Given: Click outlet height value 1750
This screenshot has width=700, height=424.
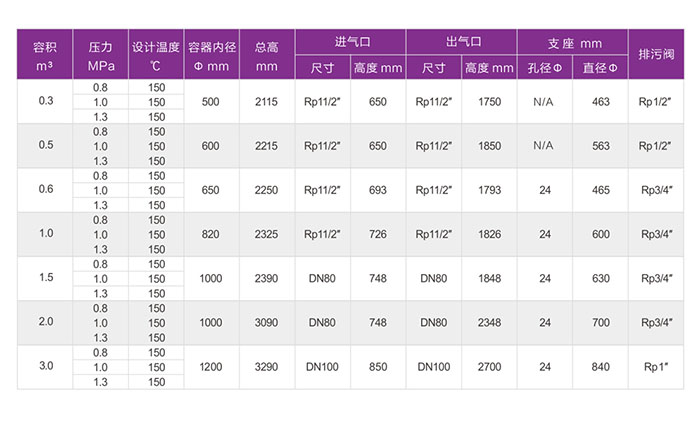Looking at the screenshot, I should (x=489, y=102).
